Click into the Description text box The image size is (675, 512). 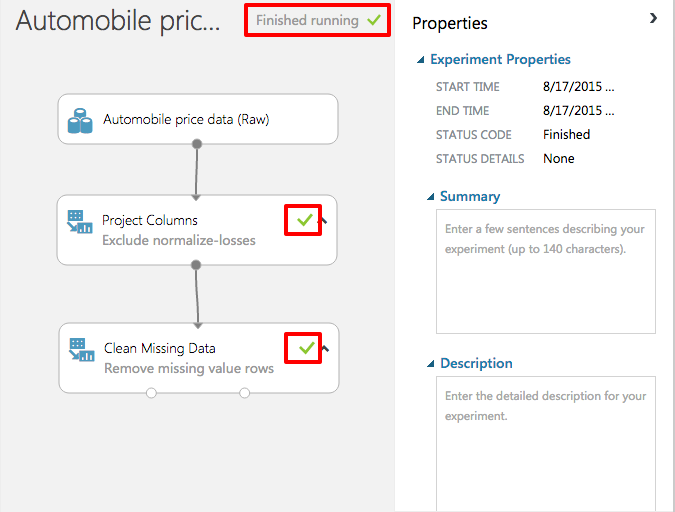545,440
